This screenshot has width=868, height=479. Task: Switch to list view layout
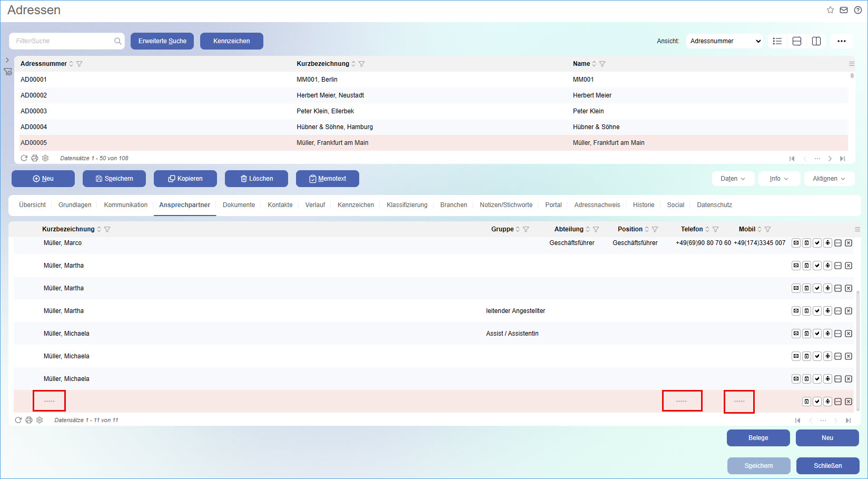coord(777,41)
